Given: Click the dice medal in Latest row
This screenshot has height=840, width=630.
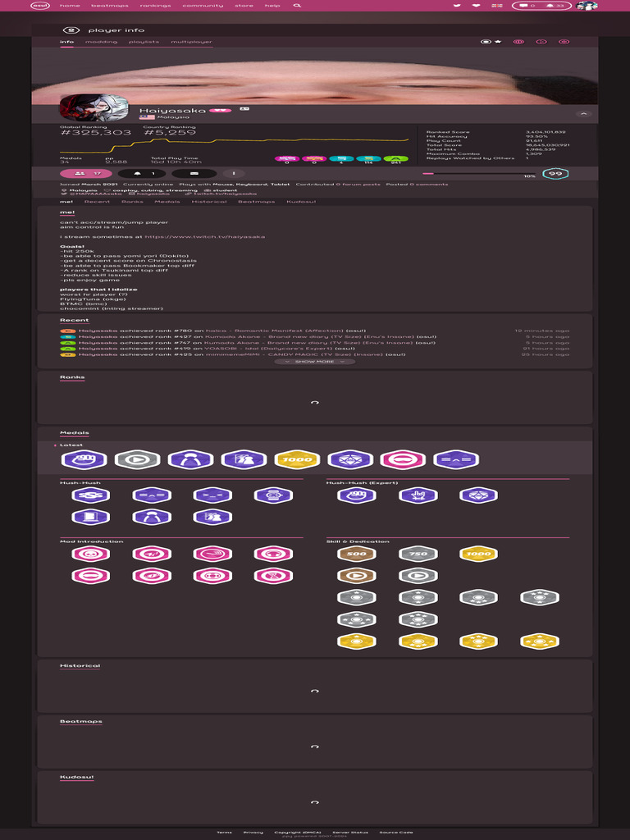Looking at the screenshot, I should 350,459.
